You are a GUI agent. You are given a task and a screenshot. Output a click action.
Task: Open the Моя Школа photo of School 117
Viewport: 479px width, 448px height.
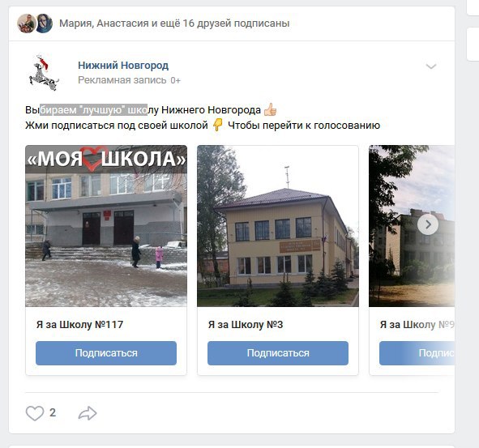[106, 226]
